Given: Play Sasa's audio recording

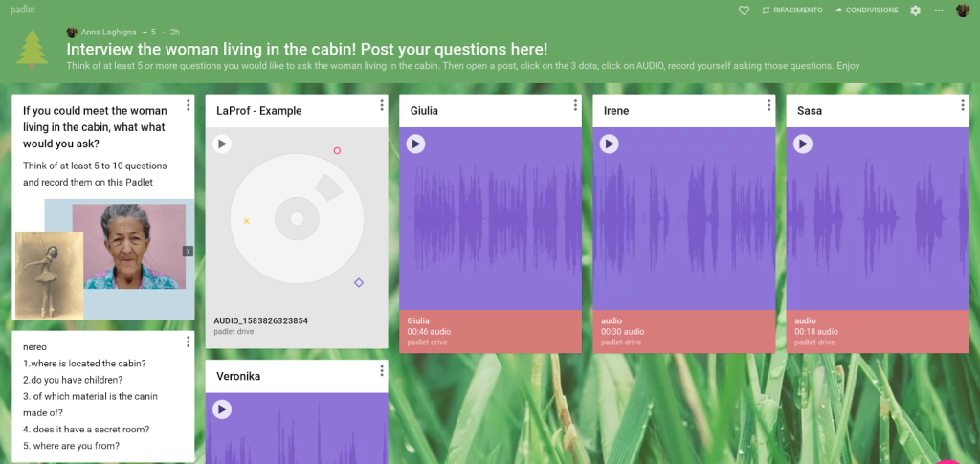Looking at the screenshot, I should (802, 144).
